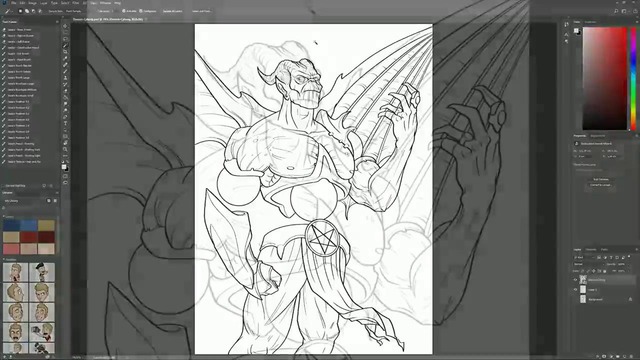The height and width of the screenshot is (360, 640).
Task: Toggle Sample All Layers option
Action: 173,11
